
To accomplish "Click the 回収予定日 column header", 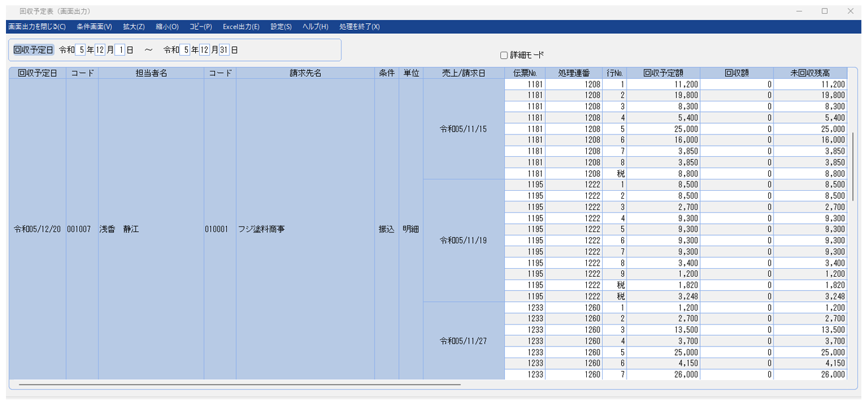I will pyautogui.click(x=37, y=73).
